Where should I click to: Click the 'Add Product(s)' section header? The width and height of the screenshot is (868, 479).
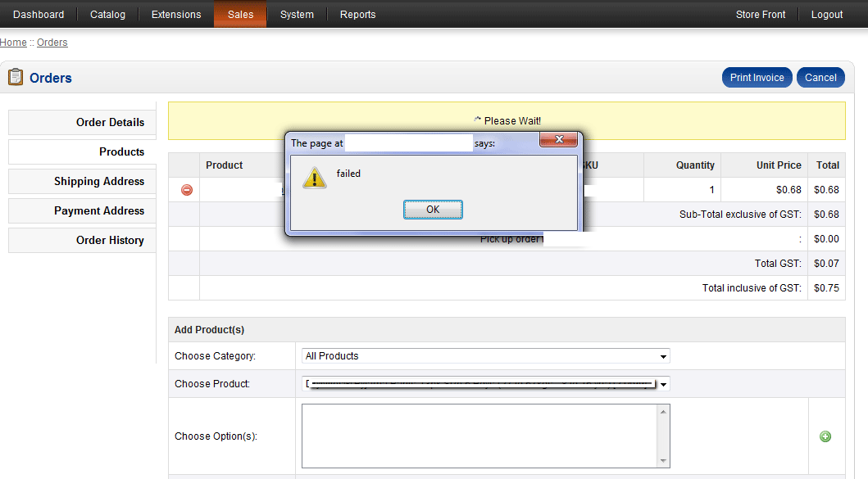(209, 330)
